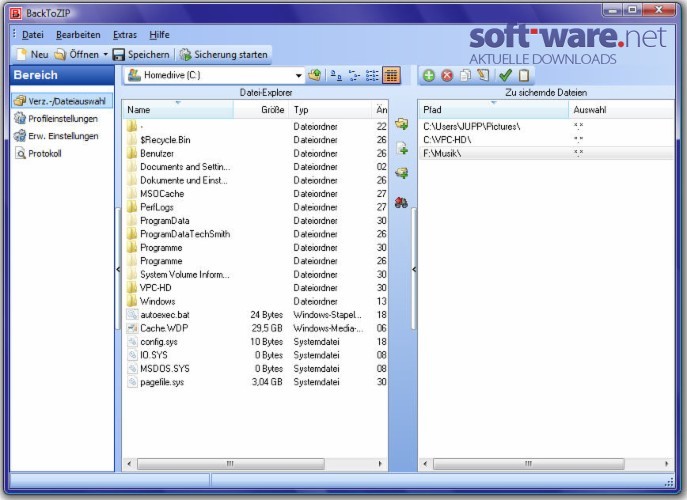Click backup list horizontal scrollbar thumb
This screenshot has height=500, width=687.
(x=528, y=464)
